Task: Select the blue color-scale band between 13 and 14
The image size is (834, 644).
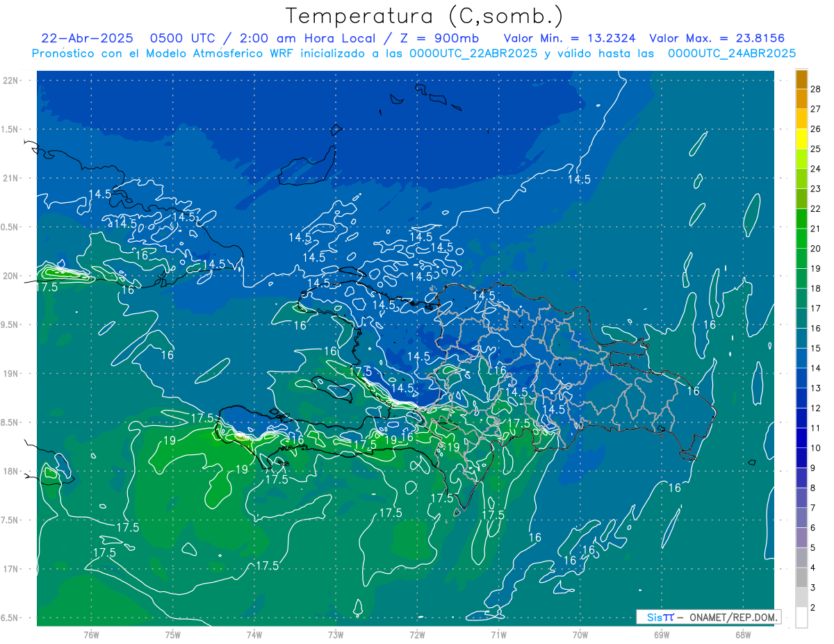Action: 802,379
